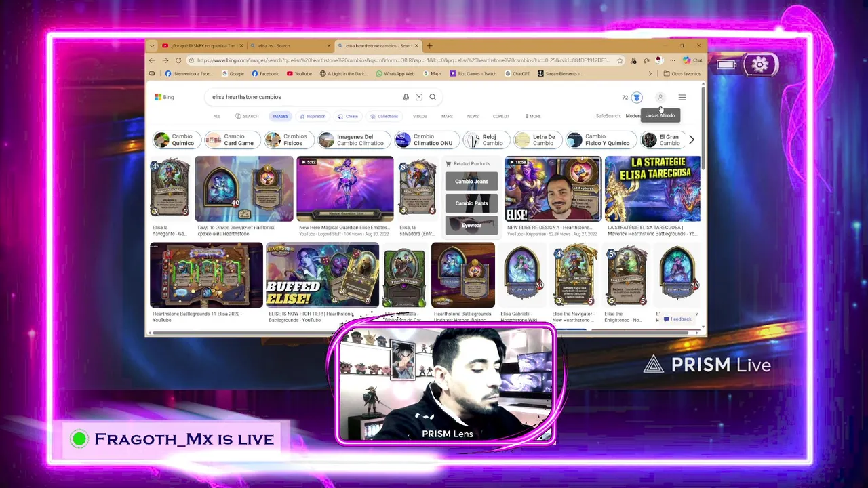Click the visual search camera icon

419,97
